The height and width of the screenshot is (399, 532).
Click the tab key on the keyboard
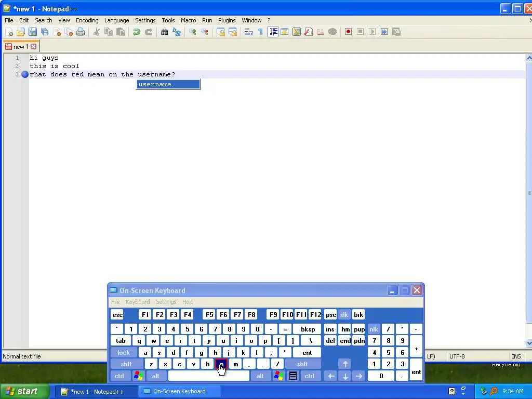point(121,341)
